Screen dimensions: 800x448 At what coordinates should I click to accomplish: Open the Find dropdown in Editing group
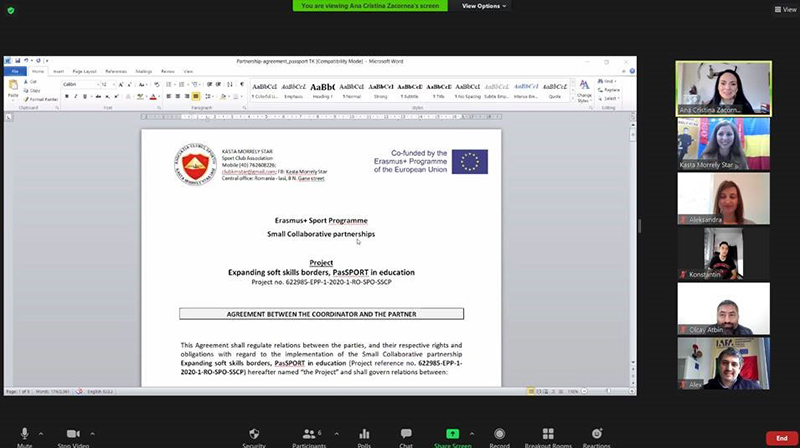[x=607, y=81]
